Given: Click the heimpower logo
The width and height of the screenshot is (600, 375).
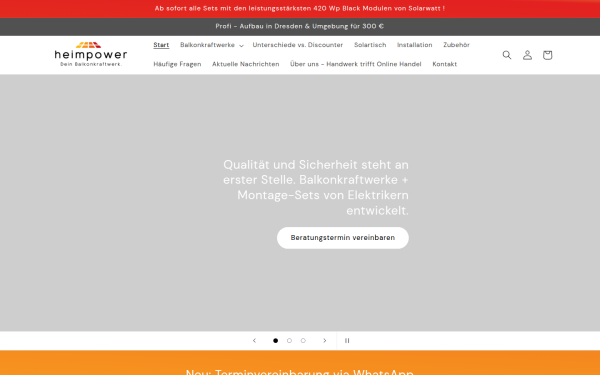Looking at the screenshot, I should click(x=91, y=54).
